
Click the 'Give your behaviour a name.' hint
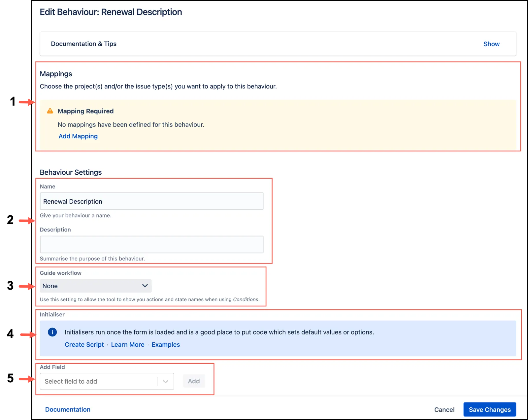point(76,216)
